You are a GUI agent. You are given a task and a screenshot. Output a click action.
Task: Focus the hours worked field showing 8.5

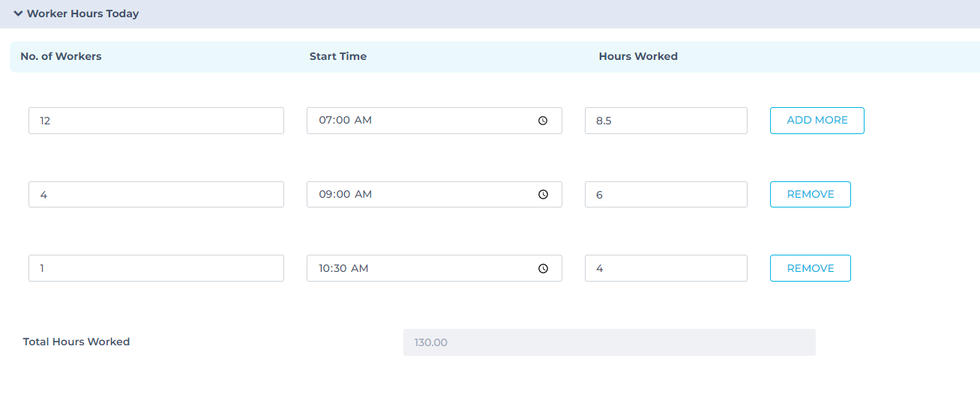point(666,121)
